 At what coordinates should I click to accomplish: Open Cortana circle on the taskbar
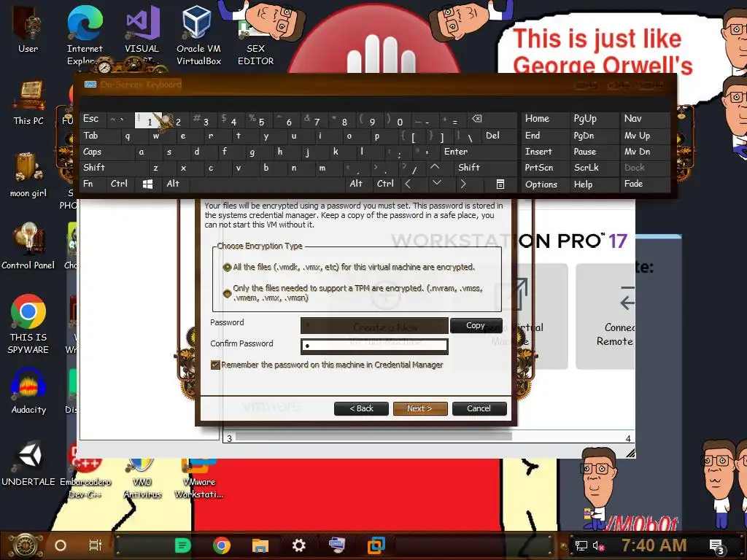61,545
